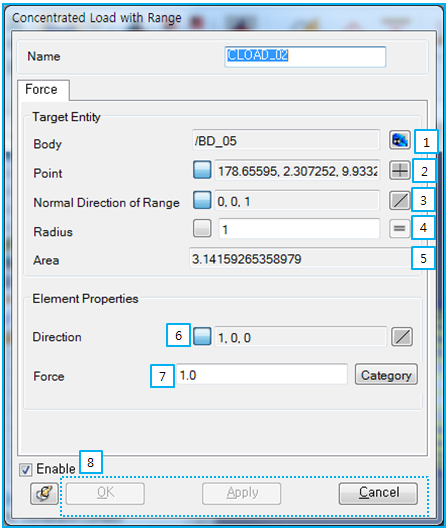Click the Body field showing /BD_05

tap(286, 140)
